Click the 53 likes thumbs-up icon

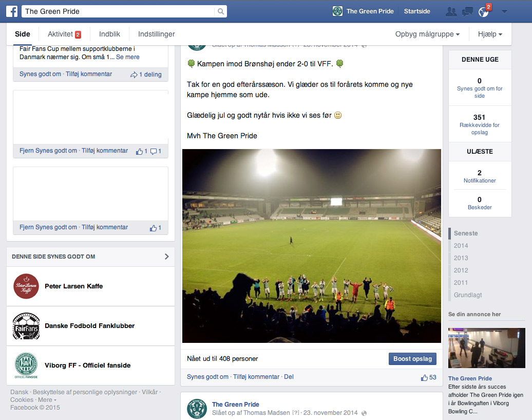pos(424,377)
